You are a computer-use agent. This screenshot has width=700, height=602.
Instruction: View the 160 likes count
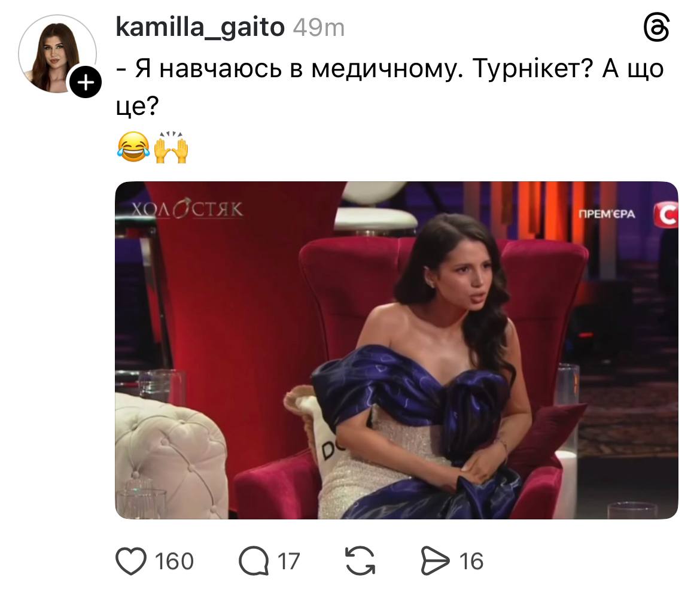point(174,561)
